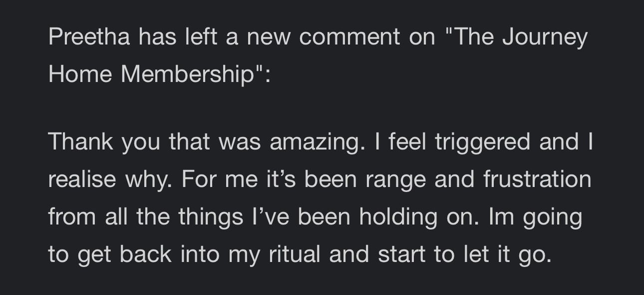
Task: Click the word "frustration"
Action: (537, 179)
